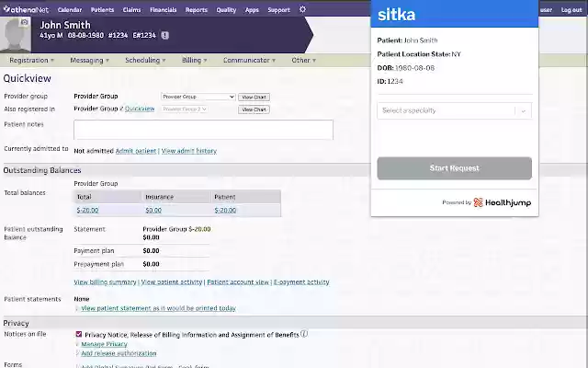
Task: Click the Patient Location State: NY text
Action: (419, 54)
